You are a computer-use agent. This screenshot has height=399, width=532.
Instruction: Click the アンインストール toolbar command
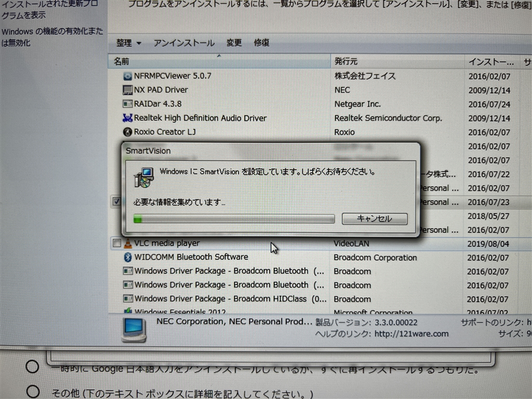(184, 43)
